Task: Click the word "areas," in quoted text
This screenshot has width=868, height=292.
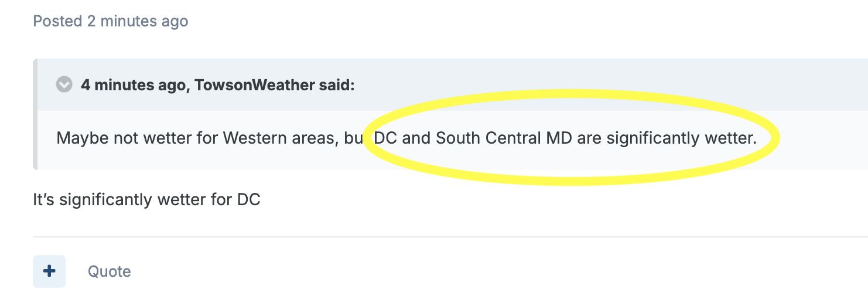Action: (x=314, y=139)
